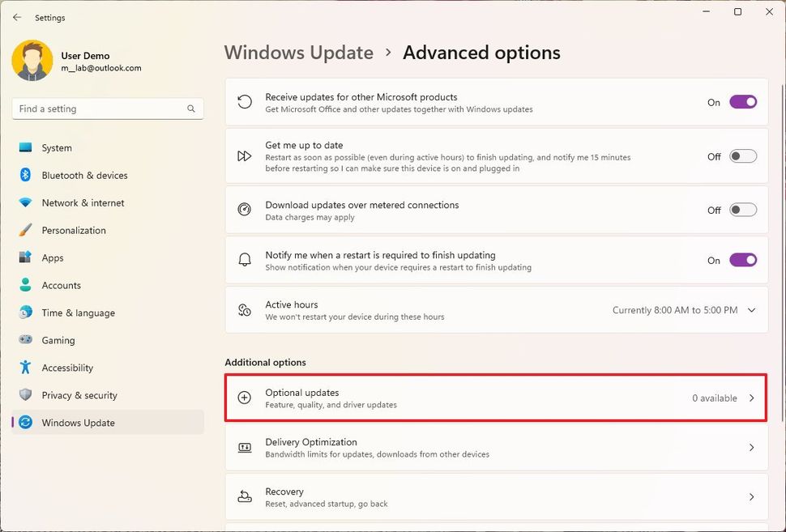786x532 pixels.
Task: Select the Gaming icon in the sidebar
Action: (26, 340)
